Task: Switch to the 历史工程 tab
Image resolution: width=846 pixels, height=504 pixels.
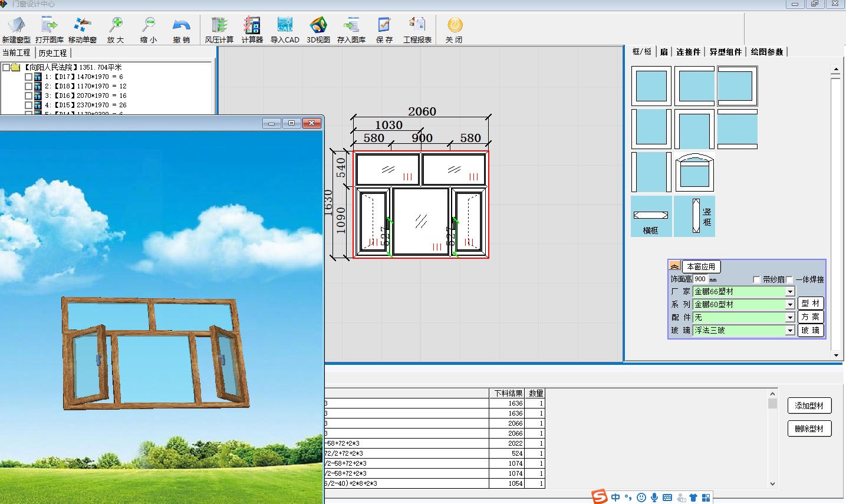Action: 52,53
